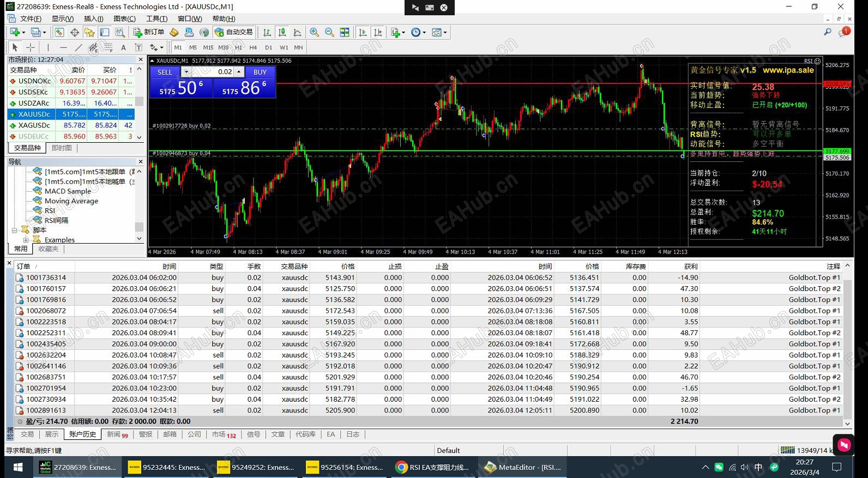Screen dimensions: 868x478
Task: Toggle chart auto scroll button
Action: 363,33
